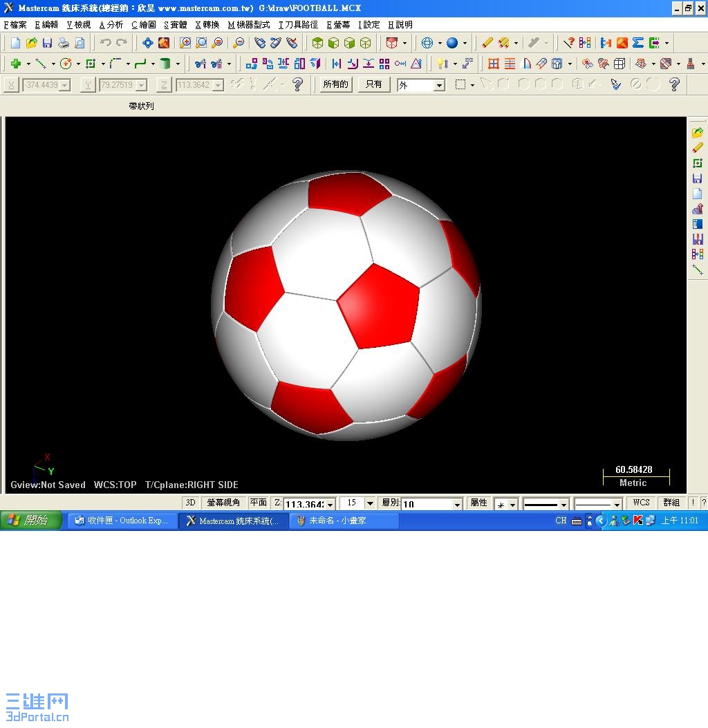This screenshot has height=728, width=708.
Task: Save the file with the floppy disk icon
Action: pyautogui.click(x=47, y=43)
